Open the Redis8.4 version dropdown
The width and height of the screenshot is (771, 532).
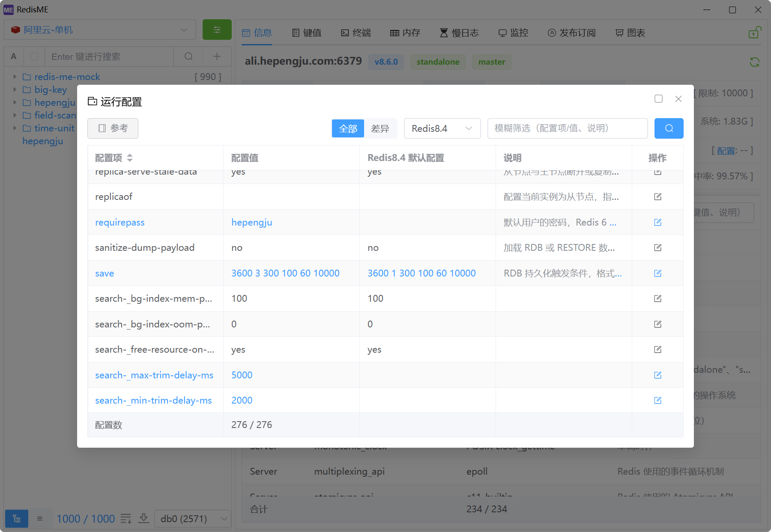(x=442, y=128)
